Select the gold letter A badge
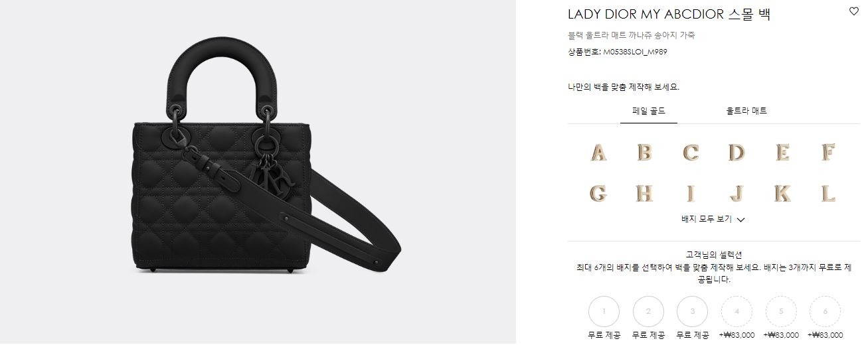 (599, 153)
